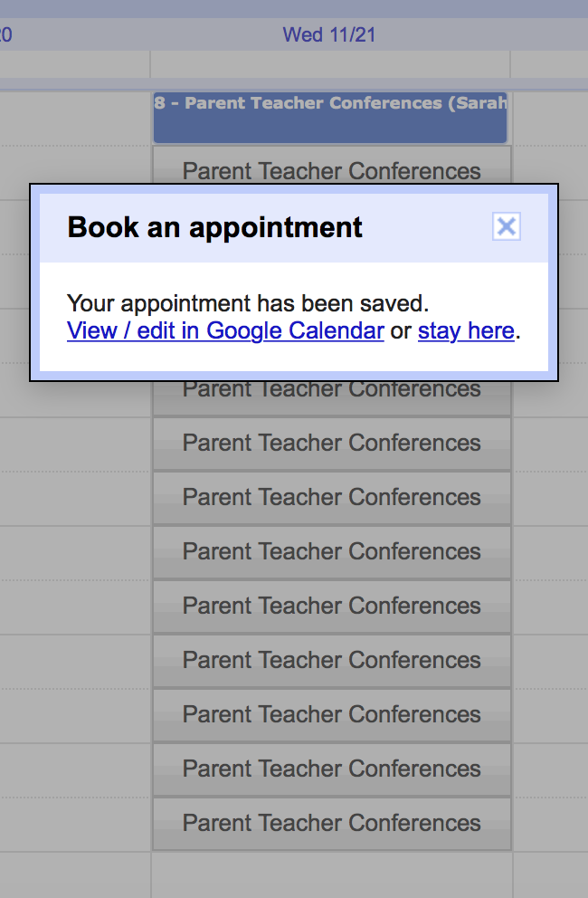
Task: Select the eighth-from-bottom Parent Teacher Conferences slot
Action: (331, 443)
